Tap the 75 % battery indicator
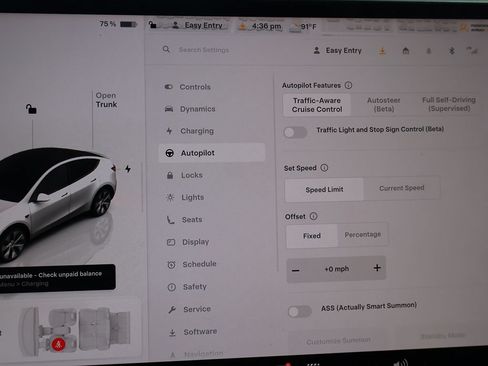488x366 pixels. (x=118, y=24)
